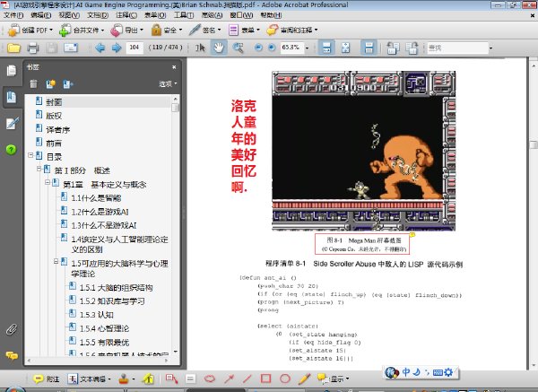
Task: Click the new bookmark icon
Action: coord(51,83)
